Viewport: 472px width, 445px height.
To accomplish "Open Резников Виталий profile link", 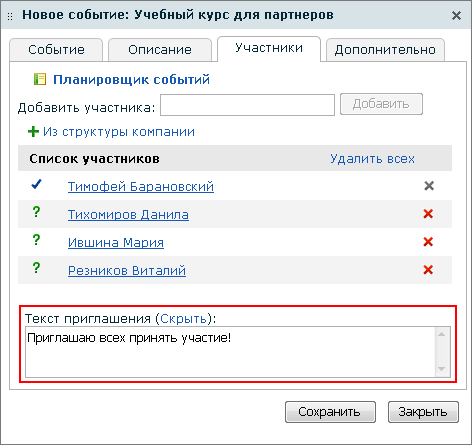I will (127, 270).
